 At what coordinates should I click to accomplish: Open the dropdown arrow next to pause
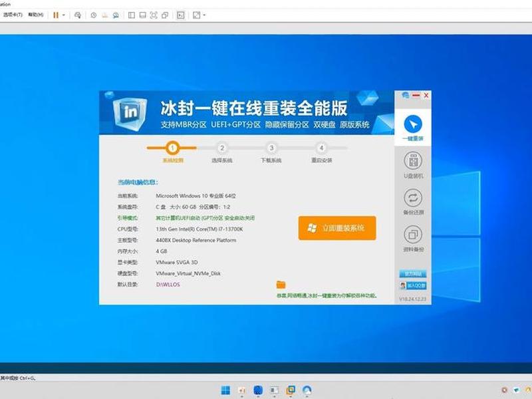(63, 15)
